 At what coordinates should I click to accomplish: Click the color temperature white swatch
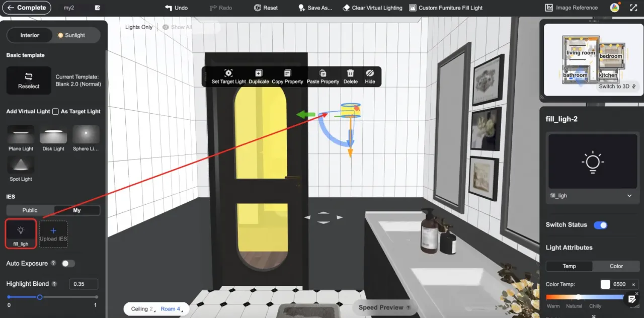coord(605,284)
